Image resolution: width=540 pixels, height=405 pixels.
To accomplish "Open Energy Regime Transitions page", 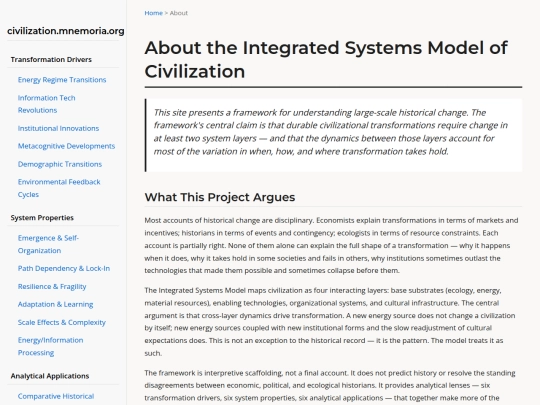I will [x=62, y=80].
